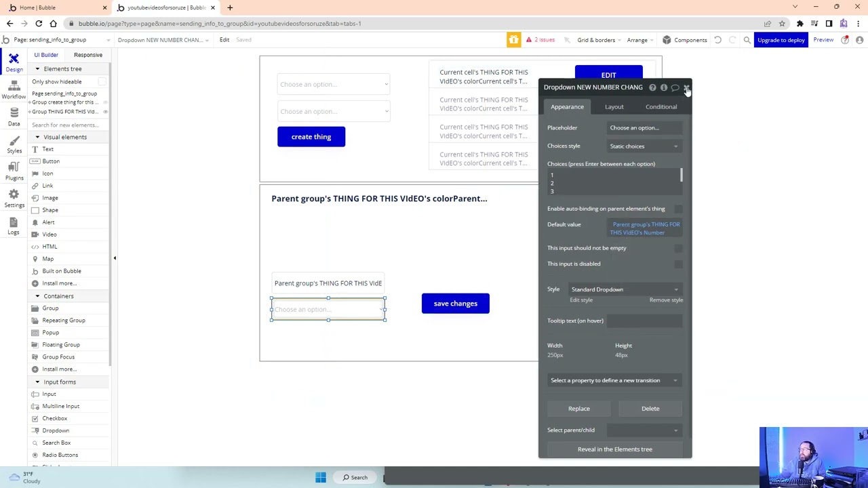868x488 pixels.
Task: Collapse the Input forms section
Action: [37, 382]
